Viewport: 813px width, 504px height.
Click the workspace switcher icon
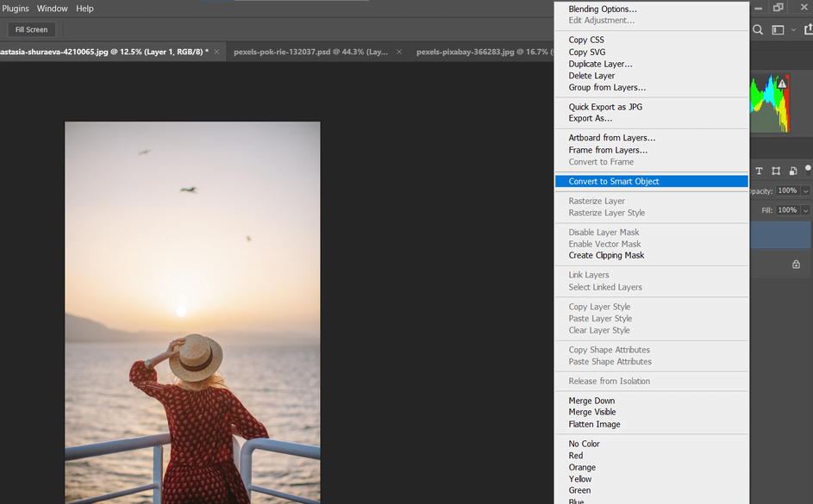(778, 29)
